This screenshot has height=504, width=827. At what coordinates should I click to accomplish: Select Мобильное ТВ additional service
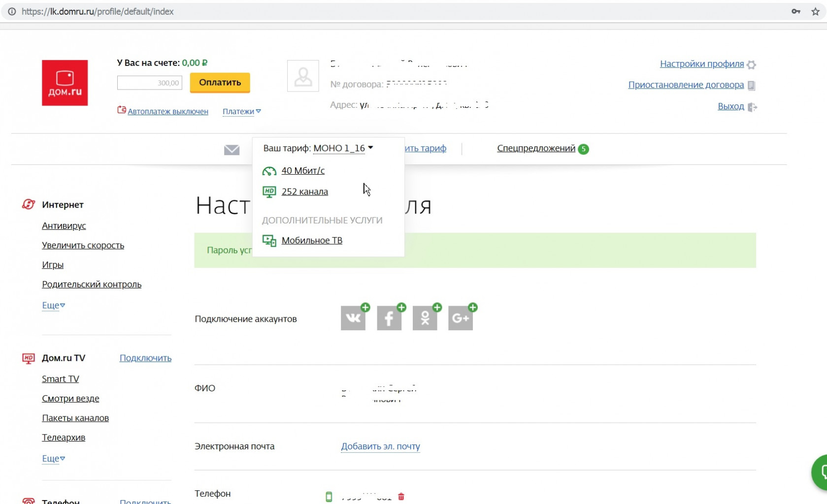[x=312, y=240]
